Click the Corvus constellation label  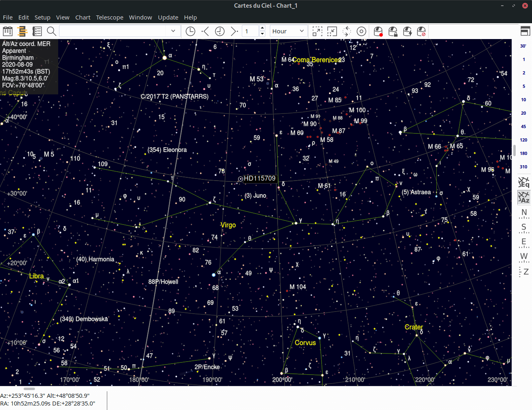(305, 343)
